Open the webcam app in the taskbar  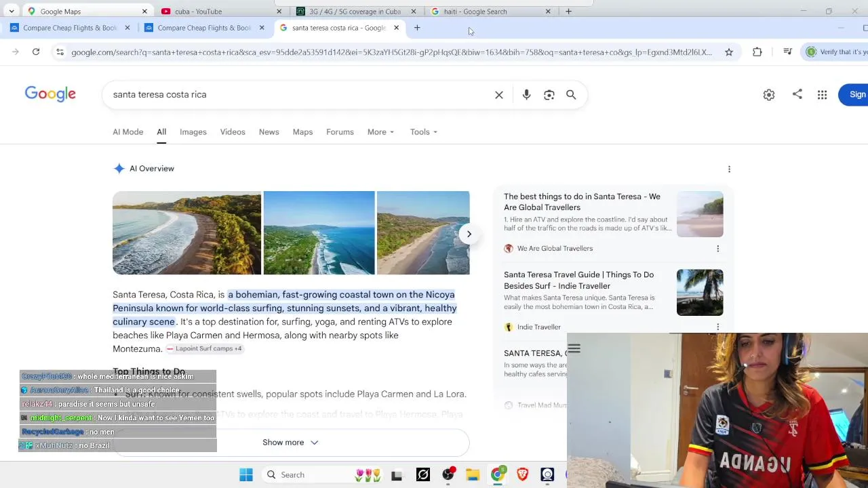pos(547,475)
